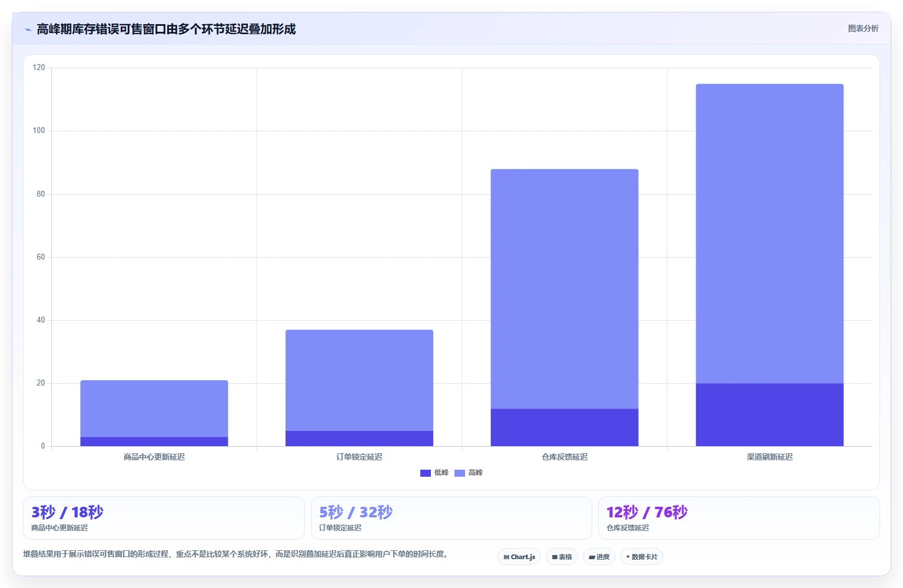Click the chart title 高峰期库存错误可售窗口
This screenshot has width=903, height=588.
click(166, 29)
